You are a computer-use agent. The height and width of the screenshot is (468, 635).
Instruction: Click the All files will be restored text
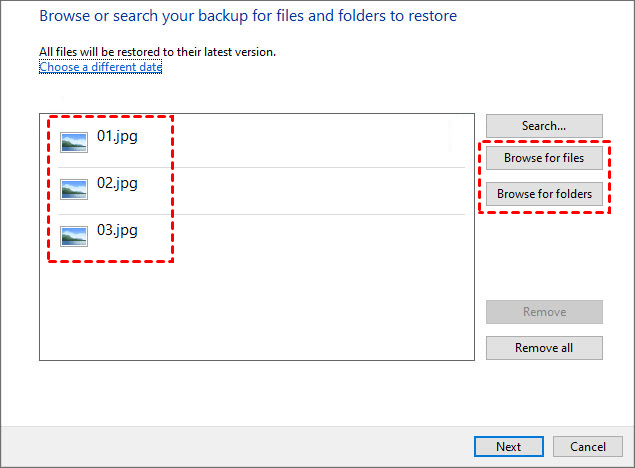157,52
